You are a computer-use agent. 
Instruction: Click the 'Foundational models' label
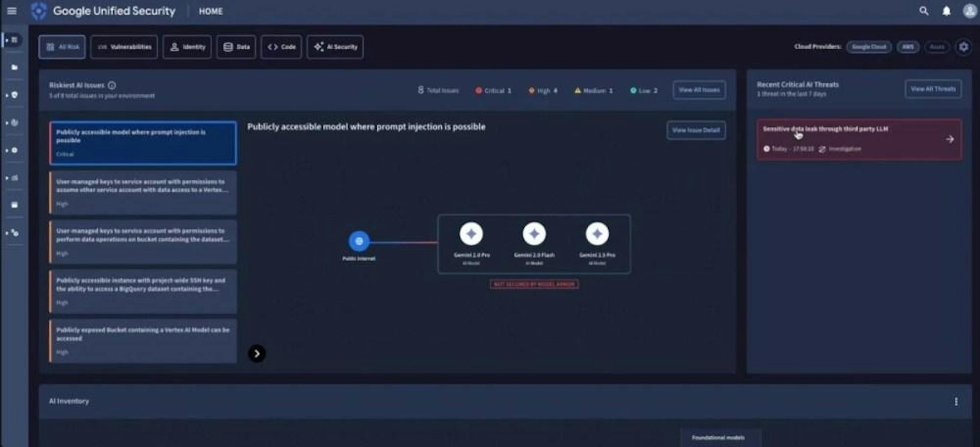pos(718,437)
